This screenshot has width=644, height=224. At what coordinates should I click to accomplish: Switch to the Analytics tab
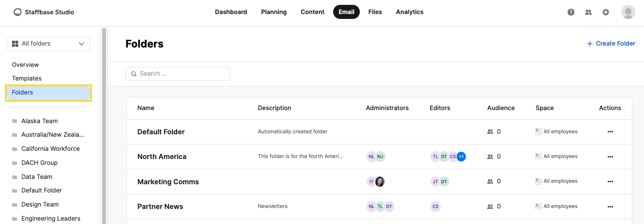410,12
